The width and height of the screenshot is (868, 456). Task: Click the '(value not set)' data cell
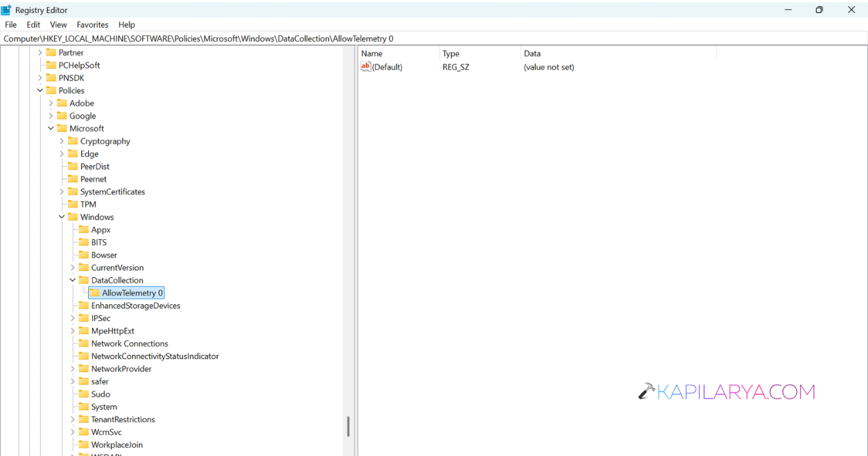[x=549, y=67]
